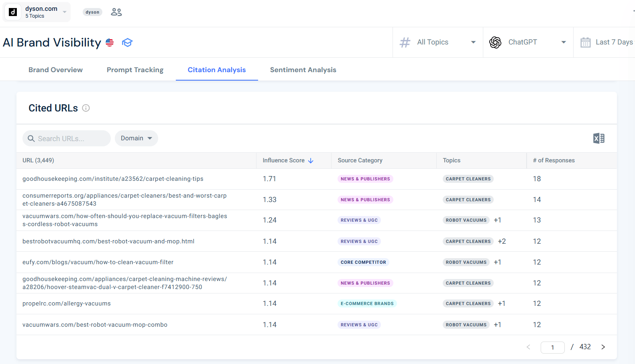Screen dimensions: 635x364
Task: Click News & Publishers tag in carpet-cleaning-tips row
Action: [365, 179]
